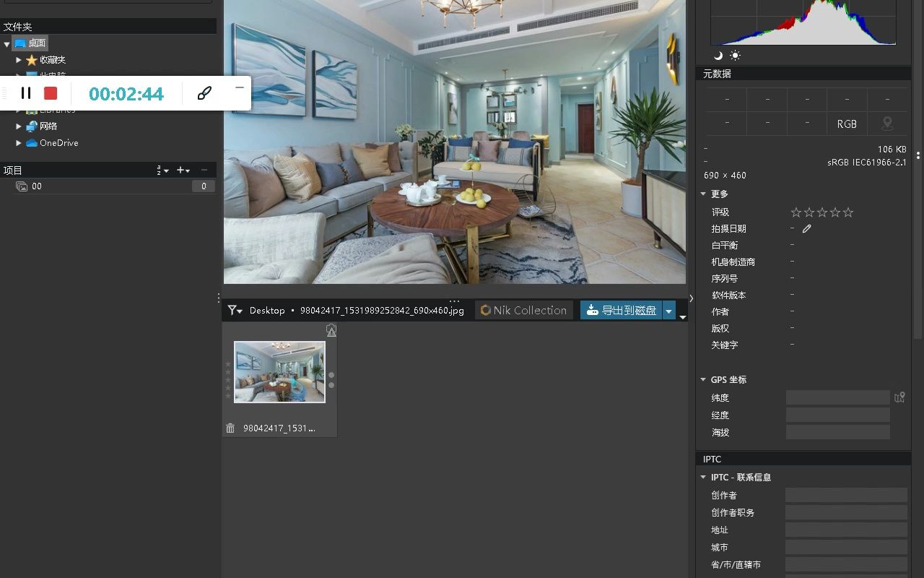The height and width of the screenshot is (578, 924).
Task: Delete the image via the trash icon
Action: point(230,428)
